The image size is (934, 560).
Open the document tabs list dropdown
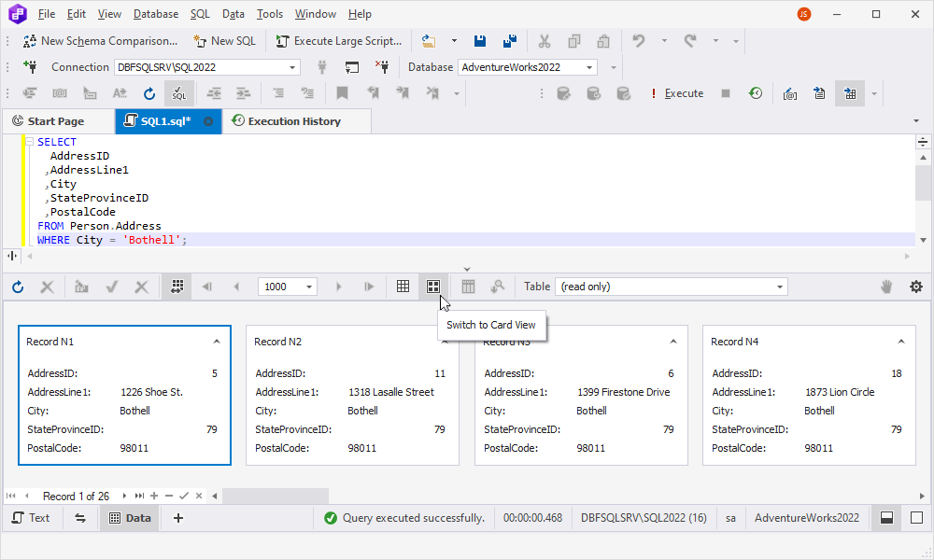point(916,121)
